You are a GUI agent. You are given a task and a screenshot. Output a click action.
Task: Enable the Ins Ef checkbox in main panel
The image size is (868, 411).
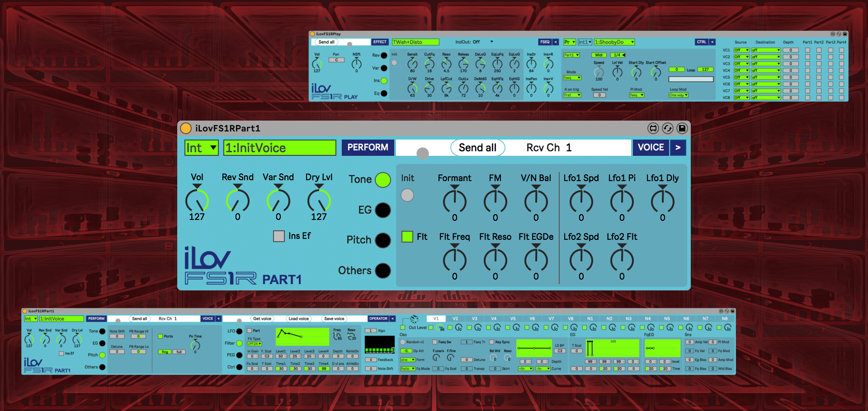(279, 236)
